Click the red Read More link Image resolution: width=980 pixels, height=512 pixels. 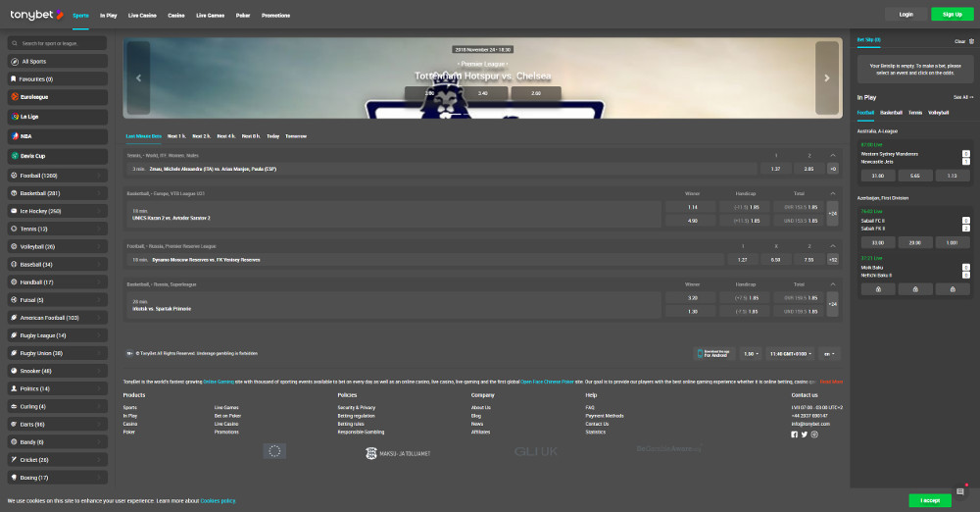click(x=831, y=382)
